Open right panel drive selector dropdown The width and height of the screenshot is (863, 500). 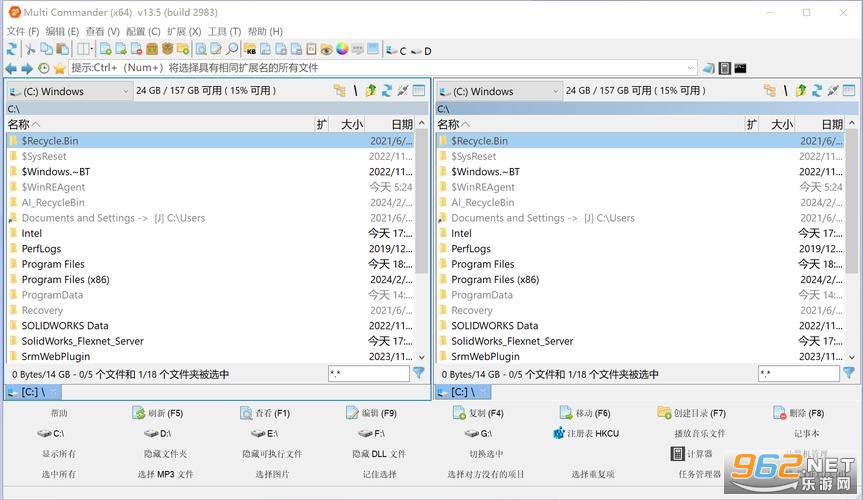point(499,91)
